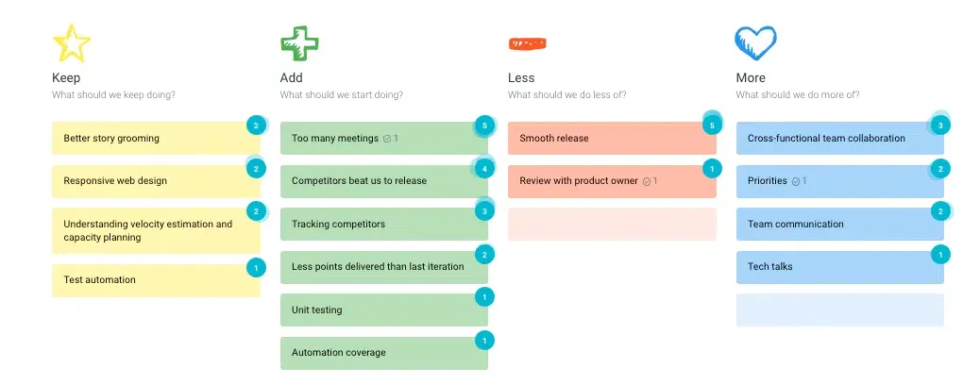Click check mark on Review with product owner
The width and height of the screenshot is (980, 385).
[647, 181]
